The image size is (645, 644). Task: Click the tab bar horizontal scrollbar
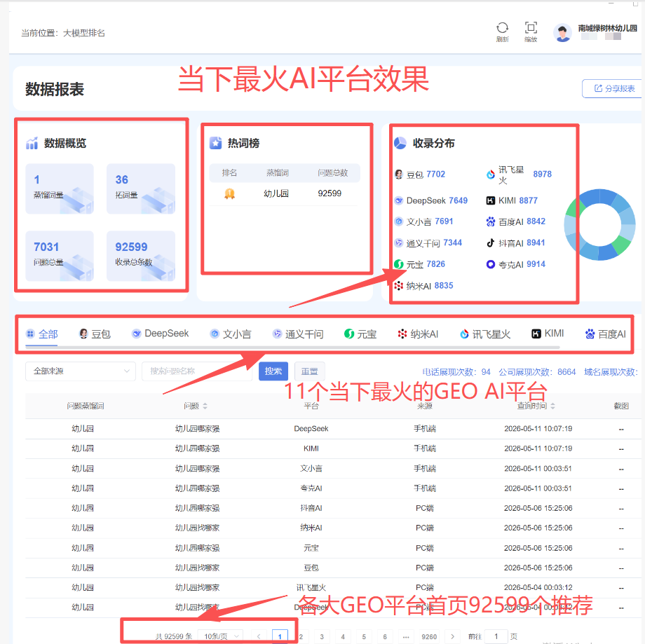pyautogui.click(x=292, y=348)
